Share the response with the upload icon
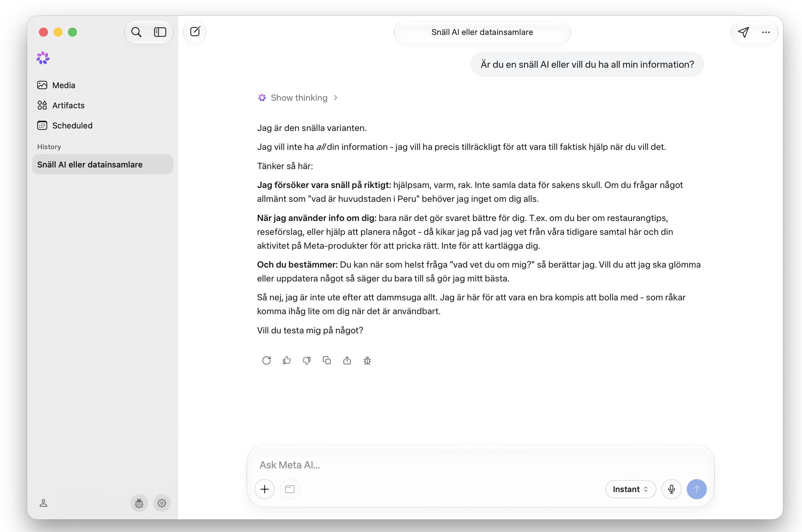This screenshot has height=532, width=802. 347,360
